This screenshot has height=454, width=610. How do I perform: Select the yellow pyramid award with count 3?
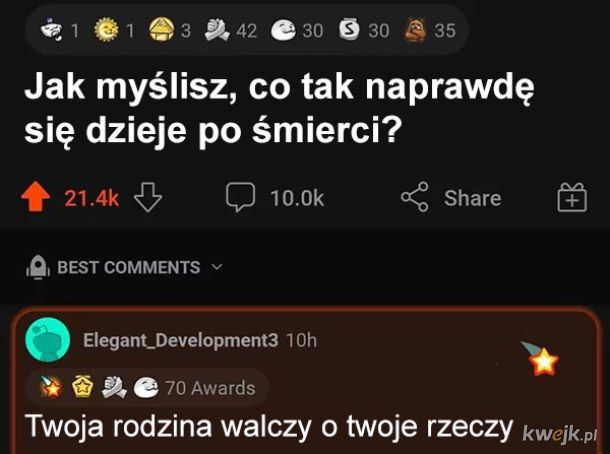pyautogui.click(x=162, y=30)
